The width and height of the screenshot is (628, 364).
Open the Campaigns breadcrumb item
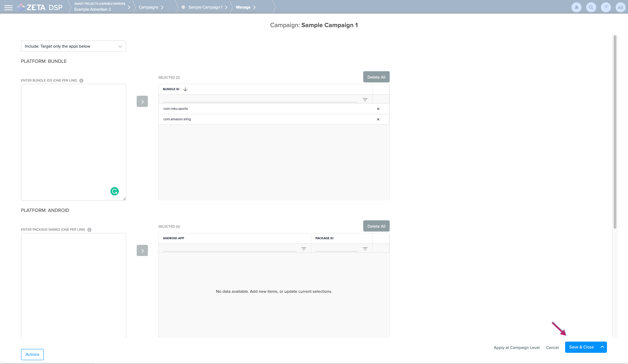click(149, 7)
